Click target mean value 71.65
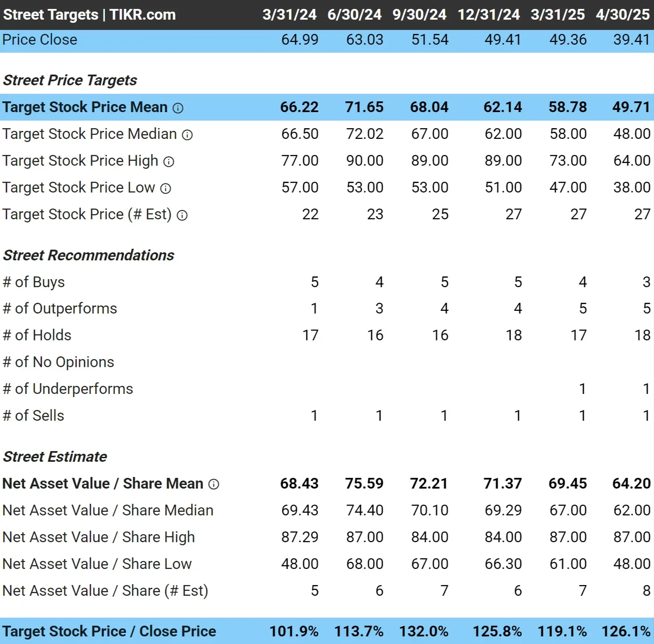Viewport: 654px width, 644px height. (364, 107)
